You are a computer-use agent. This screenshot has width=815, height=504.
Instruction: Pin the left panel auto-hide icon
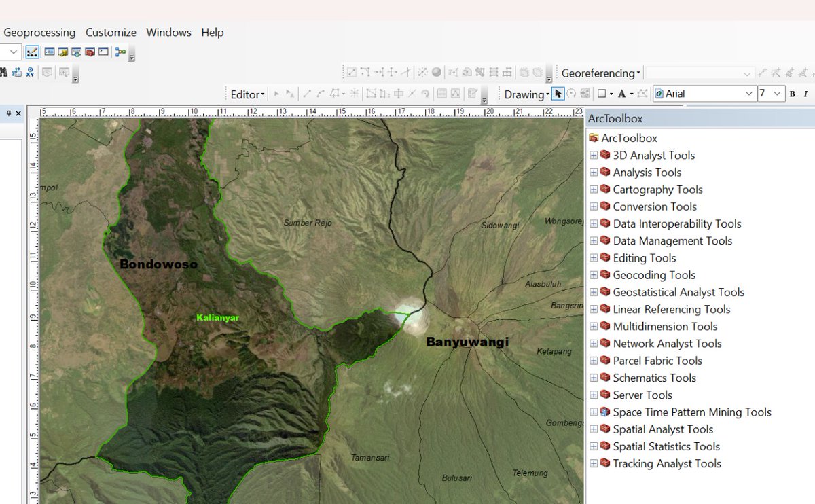point(8,113)
